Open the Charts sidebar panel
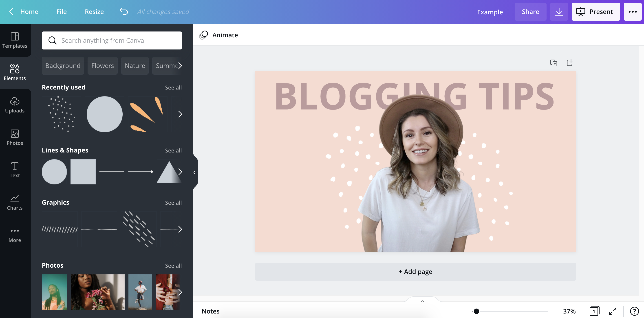The width and height of the screenshot is (644, 318). [15, 202]
